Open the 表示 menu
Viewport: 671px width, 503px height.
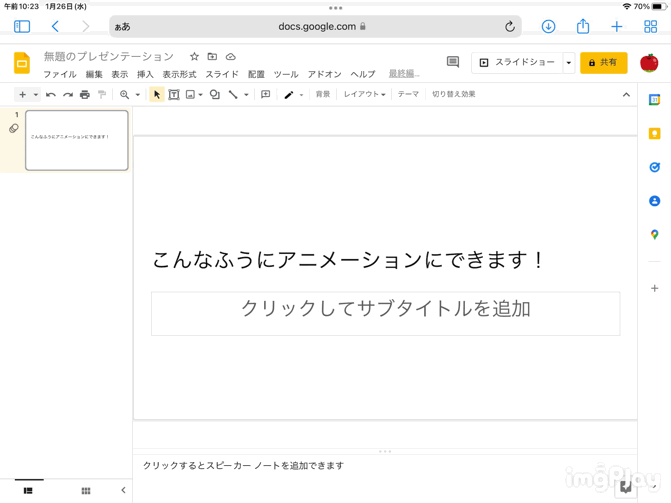[x=119, y=74]
